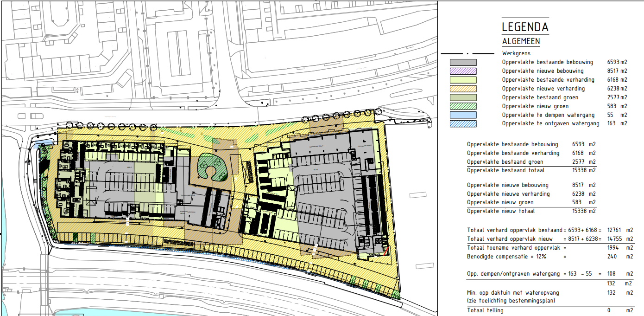This screenshot has height=316, width=644.
Task: Select the solid blue te dempen watergang swatch
Action: [x=462, y=115]
